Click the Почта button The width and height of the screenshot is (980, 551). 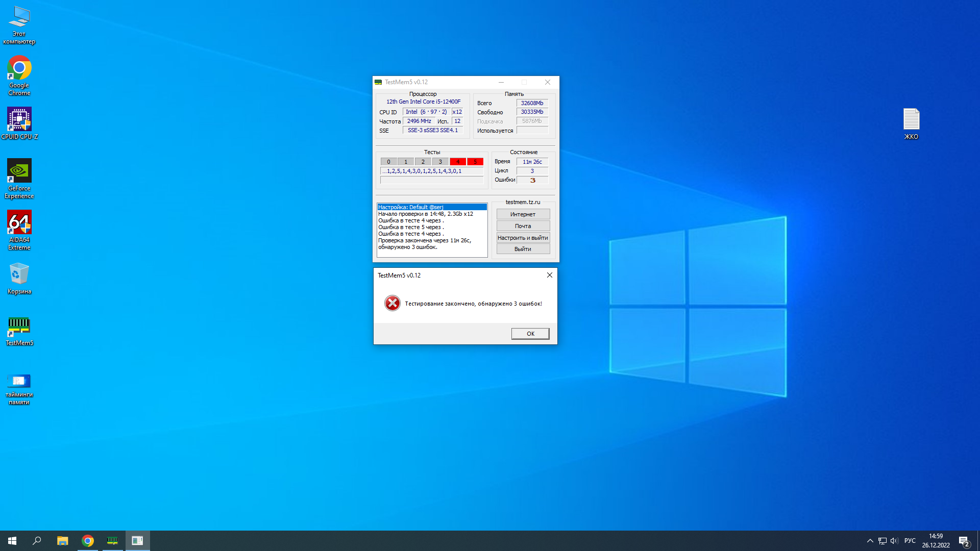[523, 226]
